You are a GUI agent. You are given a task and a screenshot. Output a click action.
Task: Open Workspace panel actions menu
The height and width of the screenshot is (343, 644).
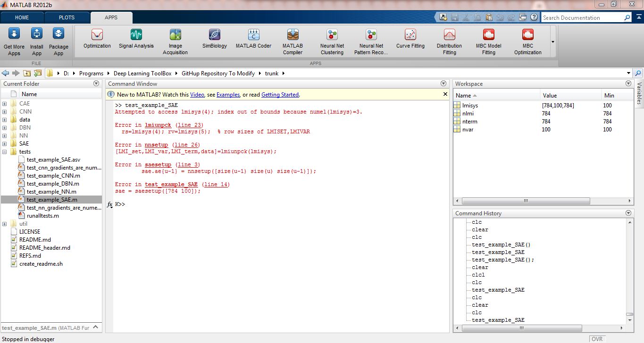point(628,83)
